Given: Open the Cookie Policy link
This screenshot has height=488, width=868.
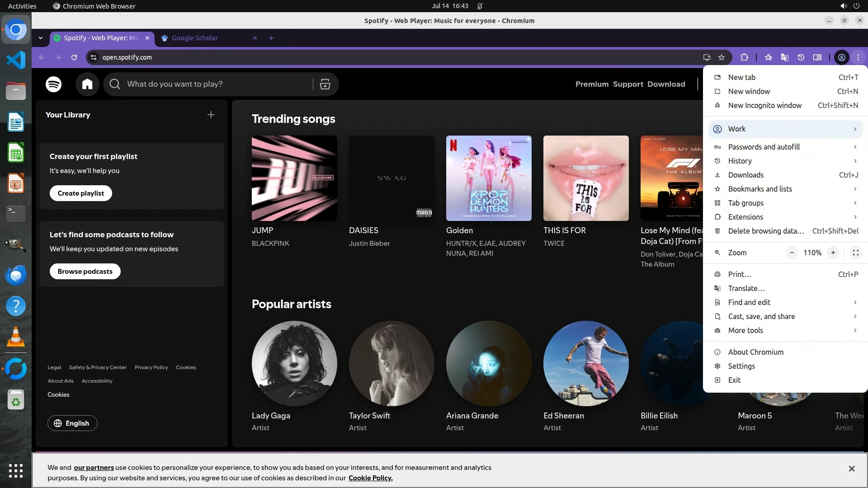Looking at the screenshot, I should click(370, 478).
